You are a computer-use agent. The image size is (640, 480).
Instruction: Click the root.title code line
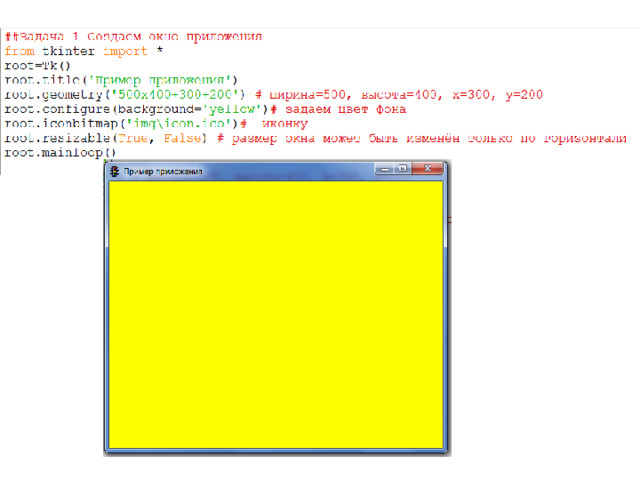tap(120, 80)
